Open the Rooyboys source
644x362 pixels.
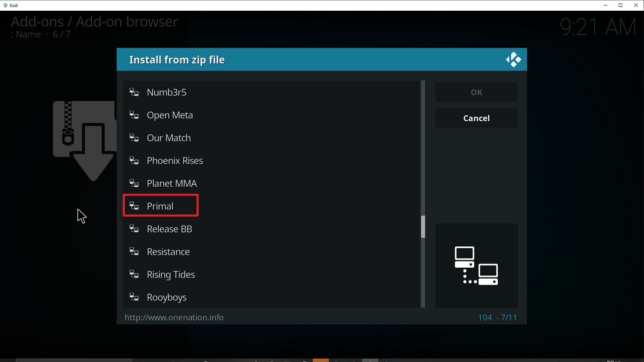point(272,297)
